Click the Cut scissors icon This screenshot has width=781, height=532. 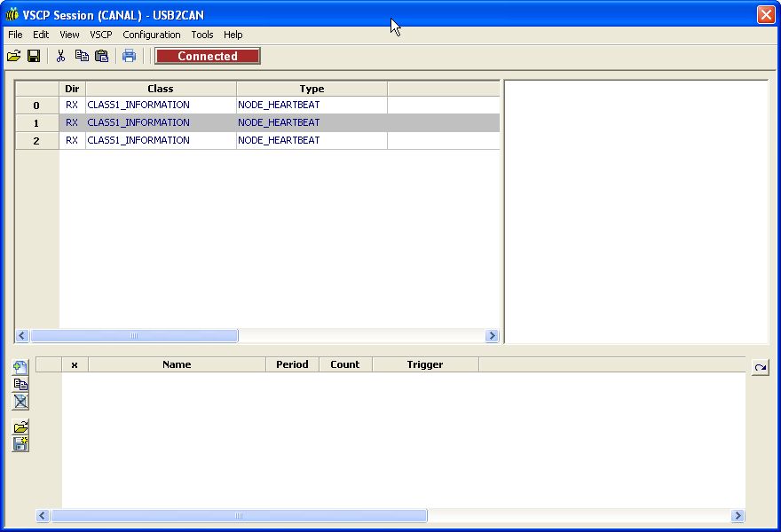click(x=61, y=56)
